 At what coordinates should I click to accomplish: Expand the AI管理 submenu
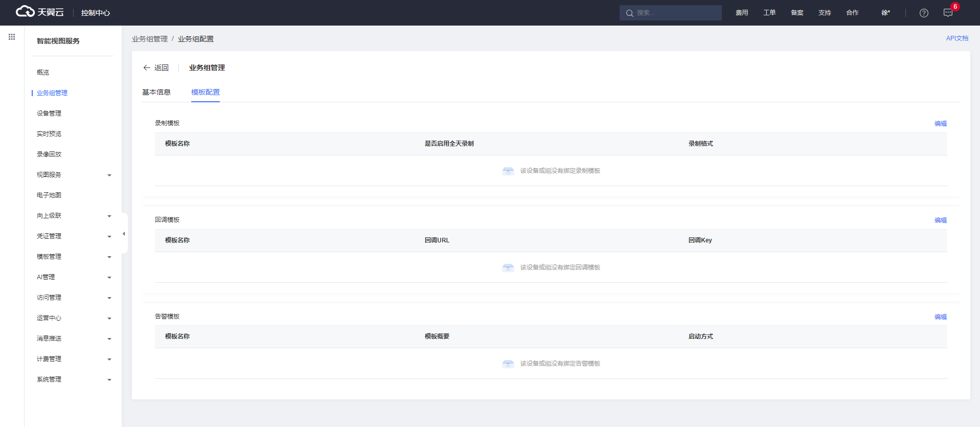point(73,277)
